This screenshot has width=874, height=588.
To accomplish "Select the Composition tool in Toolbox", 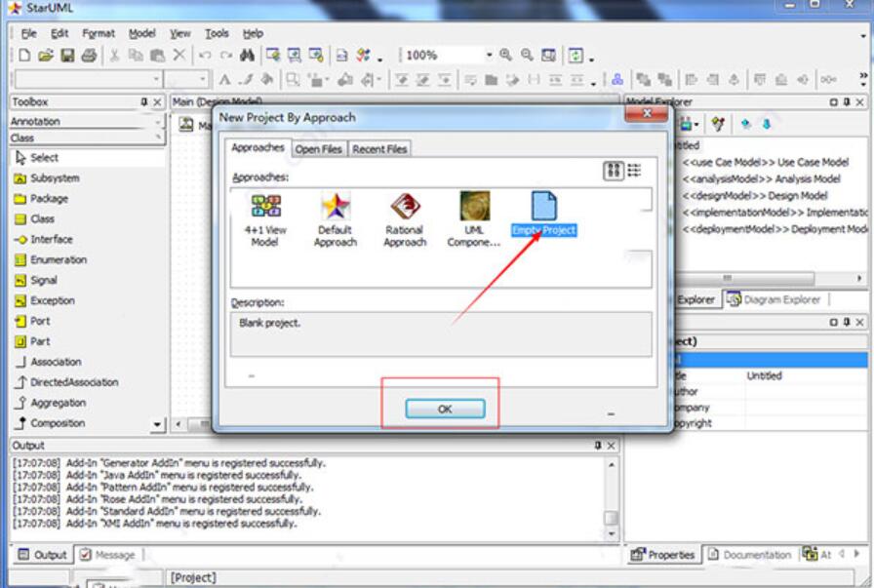I will (49, 423).
